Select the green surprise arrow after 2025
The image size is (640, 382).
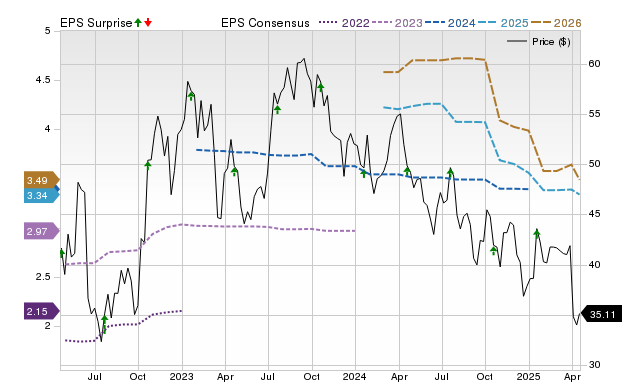coord(537,233)
